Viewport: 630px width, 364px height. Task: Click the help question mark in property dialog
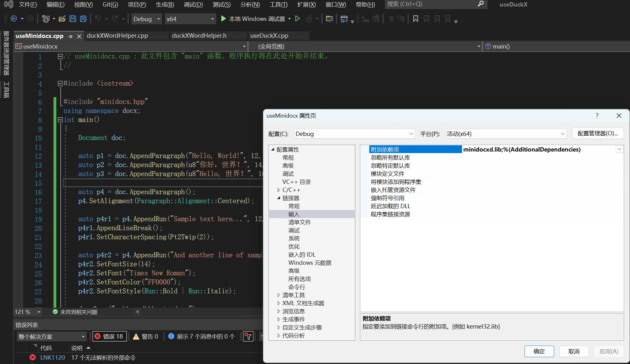[x=597, y=115]
